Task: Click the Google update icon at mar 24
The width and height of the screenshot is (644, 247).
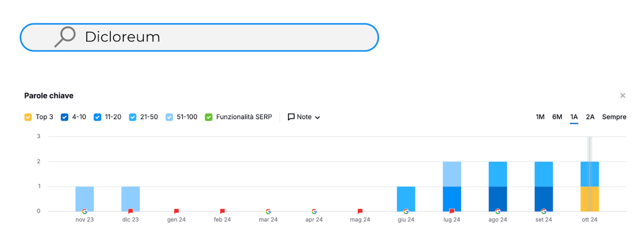Action: point(268,212)
